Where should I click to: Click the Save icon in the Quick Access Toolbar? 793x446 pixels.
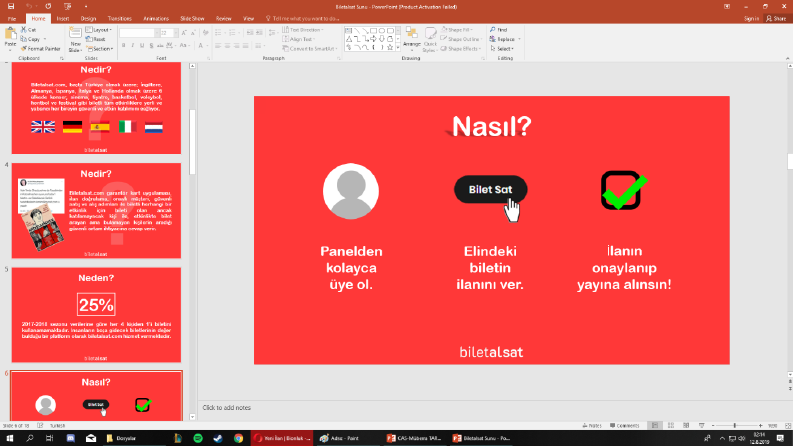click(x=11, y=7)
